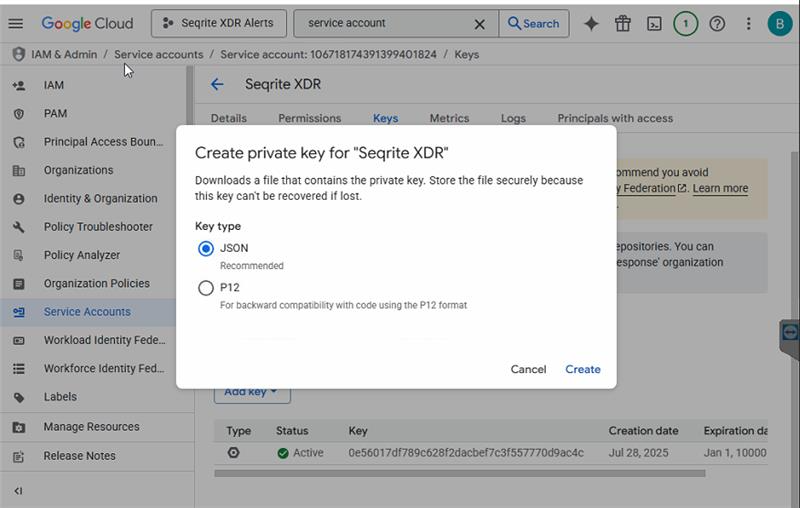This screenshot has height=508, width=800.
Task: Activate Cloud Shell terminal icon
Action: 654,24
